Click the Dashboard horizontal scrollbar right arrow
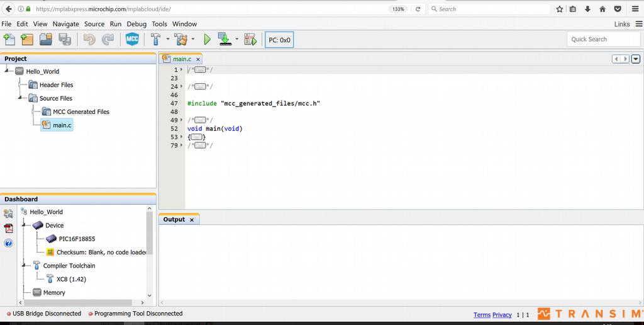The height and width of the screenshot is (325, 644). [142, 302]
